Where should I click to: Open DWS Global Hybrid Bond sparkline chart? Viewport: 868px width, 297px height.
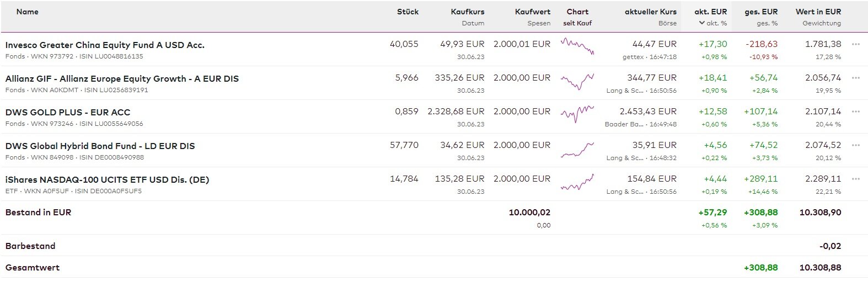(x=577, y=150)
